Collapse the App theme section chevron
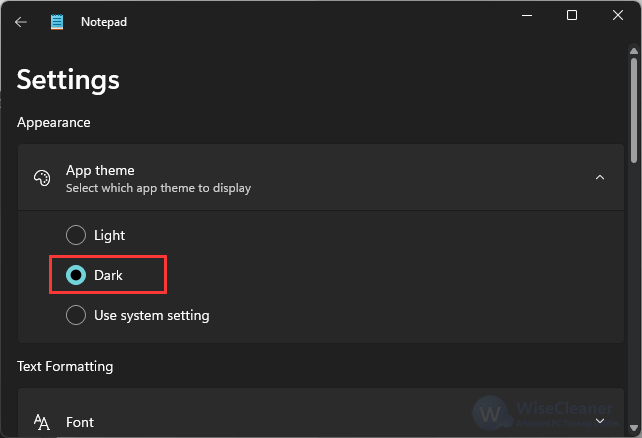Image resolution: width=642 pixels, height=438 pixels. [600, 177]
